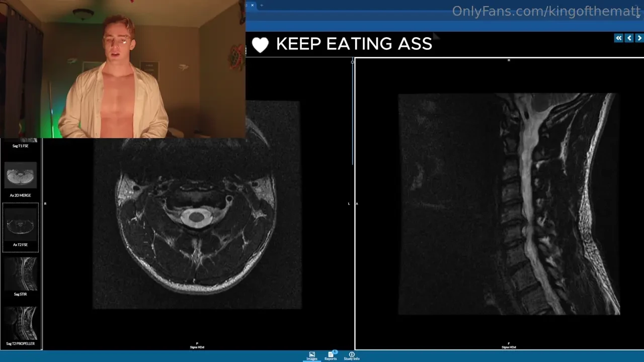Load the Sag STIR series
The height and width of the screenshot is (362, 644).
click(20, 274)
